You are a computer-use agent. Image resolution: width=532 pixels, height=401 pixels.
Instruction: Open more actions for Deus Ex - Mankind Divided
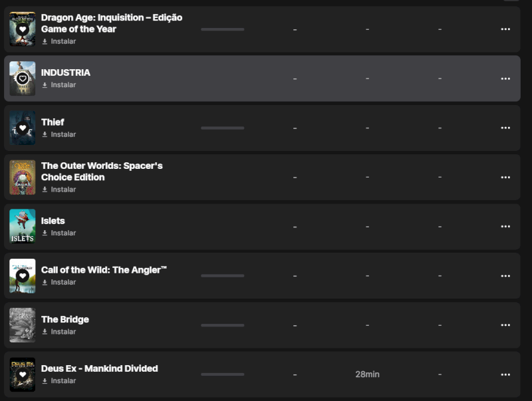(505, 374)
